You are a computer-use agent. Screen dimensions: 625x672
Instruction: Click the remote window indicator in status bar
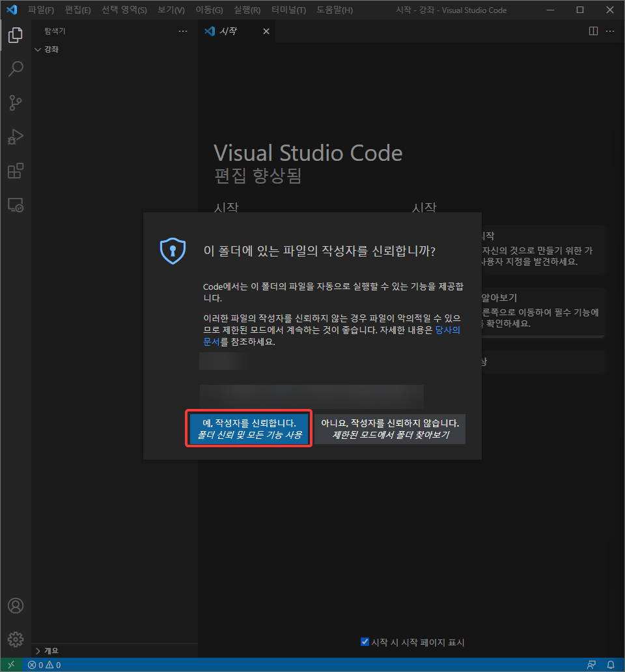pyautogui.click(x=11, y=665)
